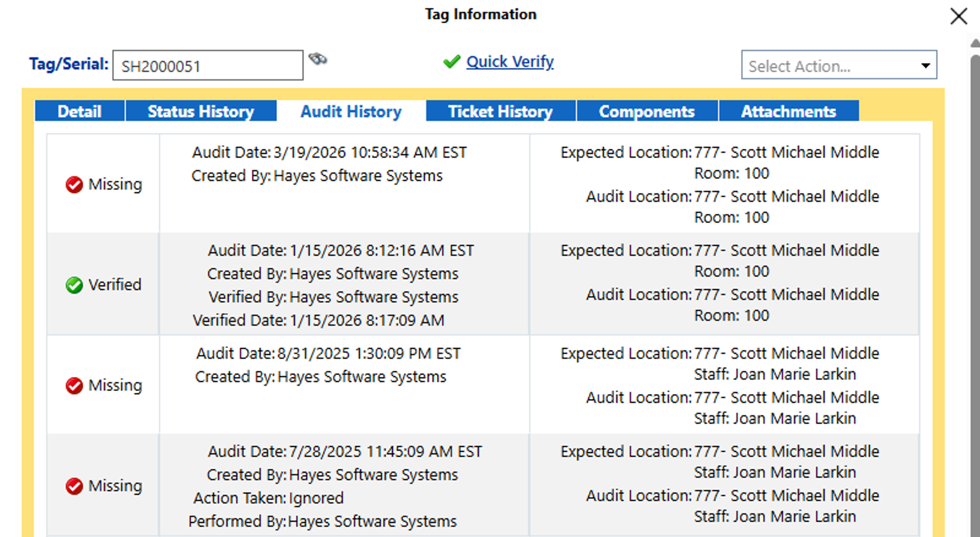Select Audit Date 3/19/2026 10:58:34 AM EST text
980x537 pixels.
[x=329, y=152]
